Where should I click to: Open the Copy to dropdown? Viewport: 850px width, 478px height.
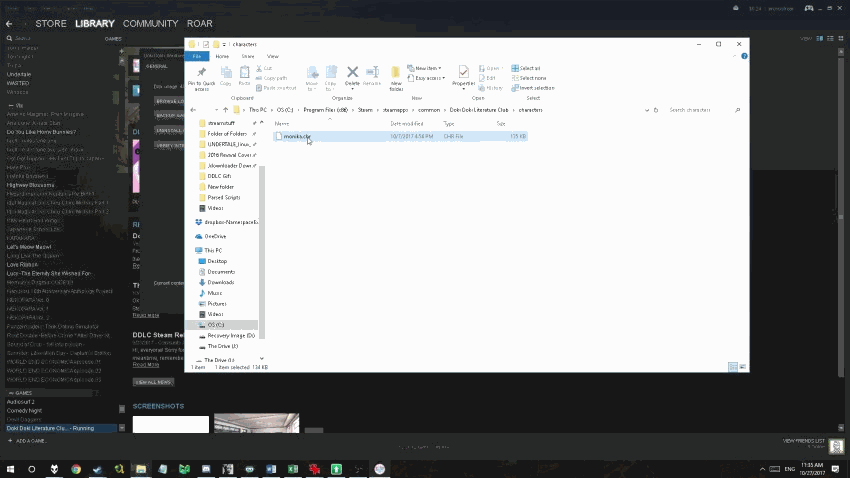(x=331, y=77)
